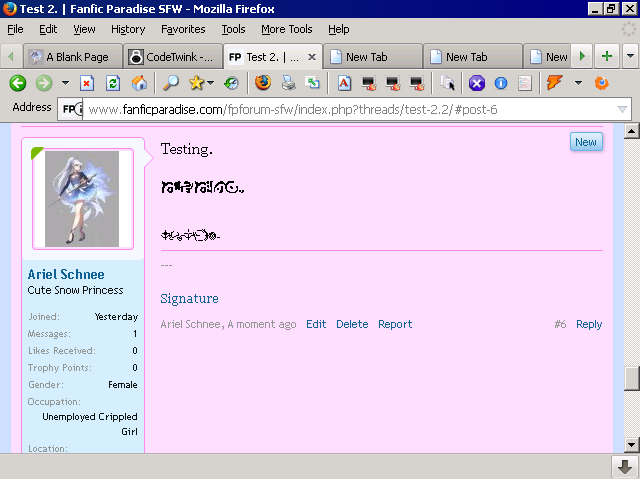The image size is (640, 480).
Task: Click the red letter A page icon
Action: pos(344,83)
